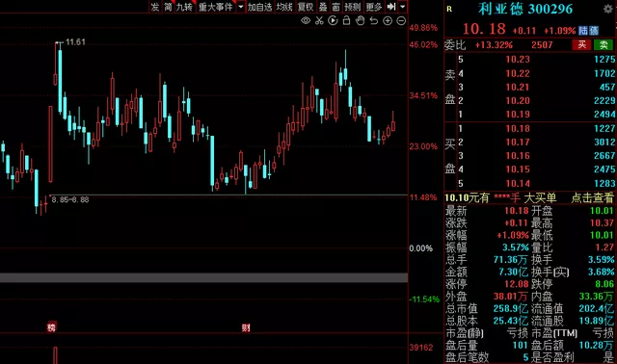Select the hand pan tool
The height and width of the screenshot is (364, 617).
[x=360, y=21]
